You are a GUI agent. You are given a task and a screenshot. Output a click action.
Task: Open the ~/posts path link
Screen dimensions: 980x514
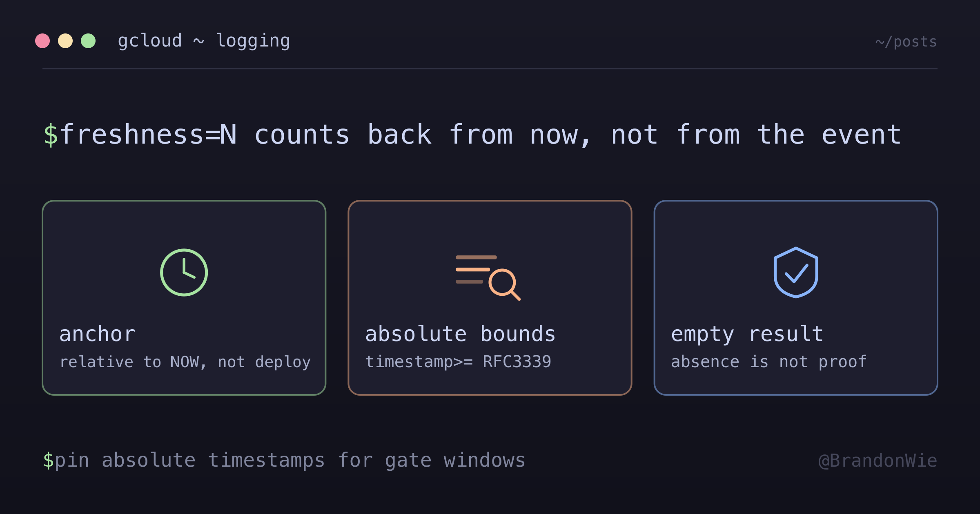906,42
